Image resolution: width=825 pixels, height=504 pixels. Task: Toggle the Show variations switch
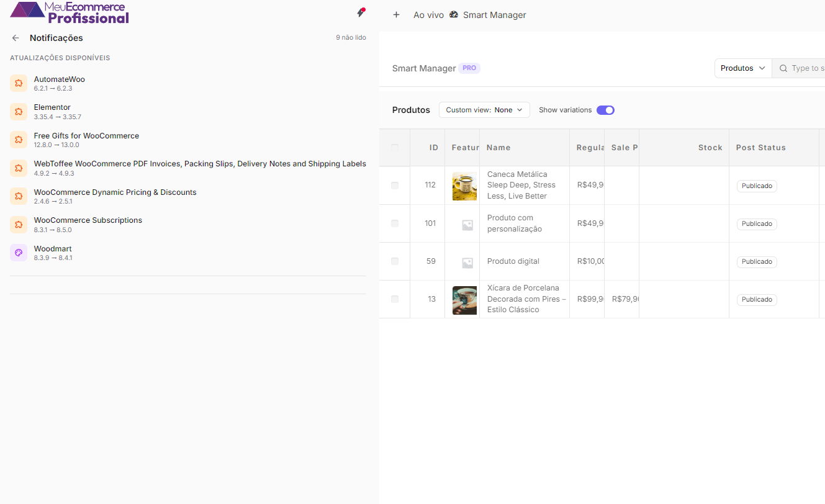pos(605,110)
